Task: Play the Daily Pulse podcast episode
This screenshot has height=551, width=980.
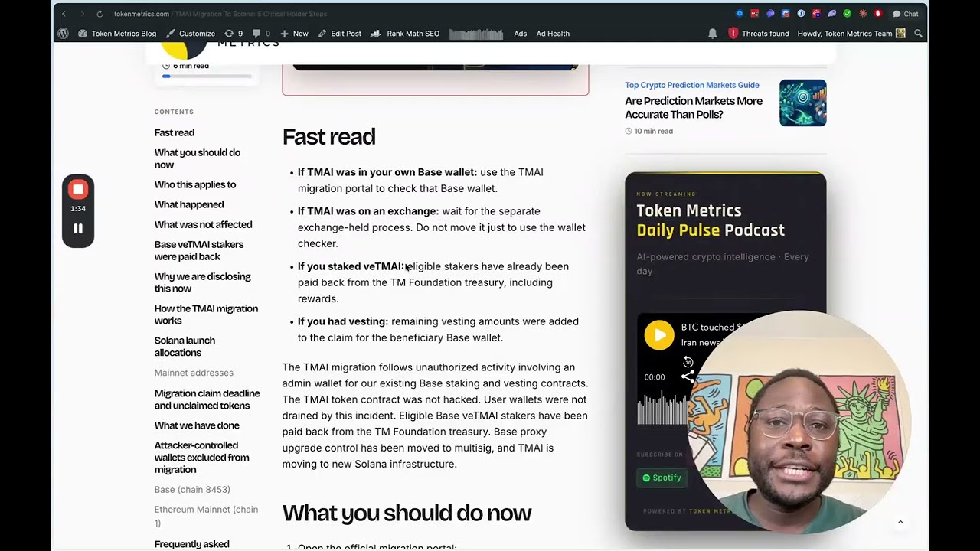Action: pyautogui.click(x=659, y=334)
